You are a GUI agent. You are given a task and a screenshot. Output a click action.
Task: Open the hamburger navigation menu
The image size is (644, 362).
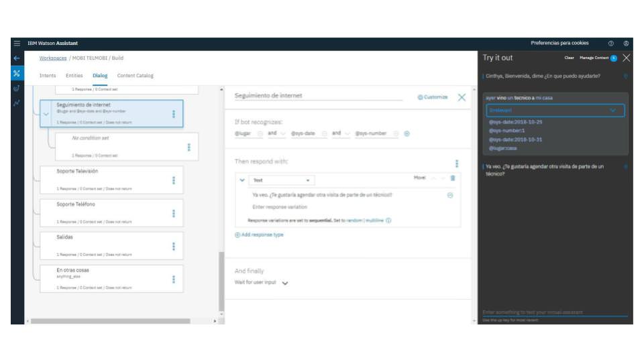pyautogui.click(x=17, y=43)
